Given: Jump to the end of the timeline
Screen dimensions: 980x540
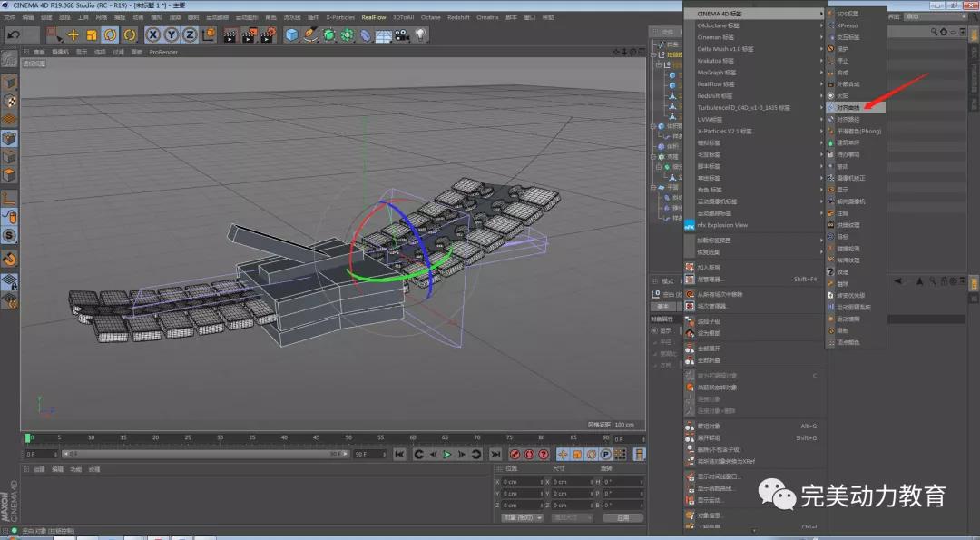Looking at the screenshot, I should coord(495,454).
